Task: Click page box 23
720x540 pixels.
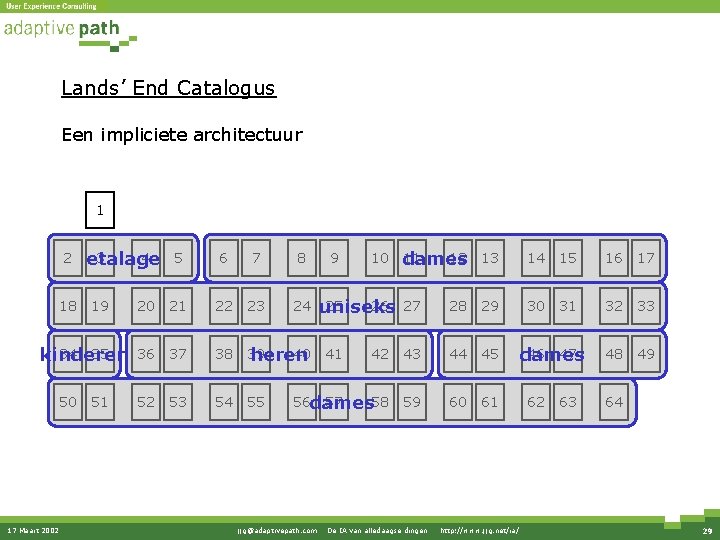Action: pos(256,306)
